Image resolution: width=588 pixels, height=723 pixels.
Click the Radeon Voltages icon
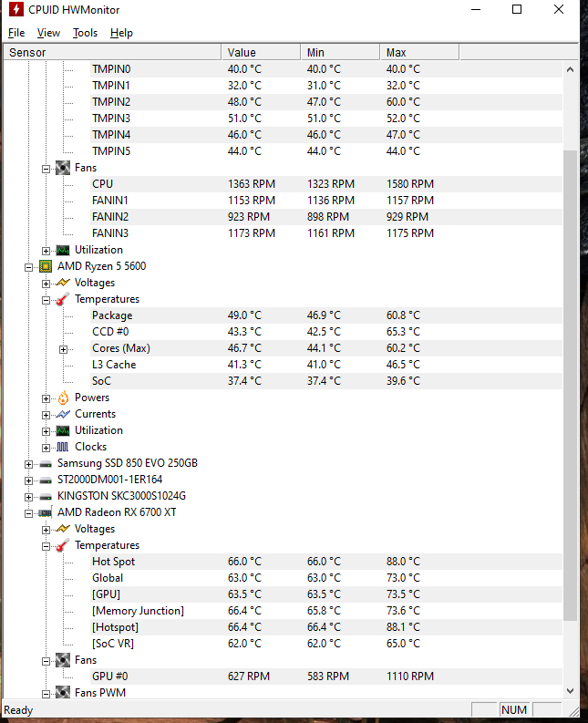click(x=63, y=529)
